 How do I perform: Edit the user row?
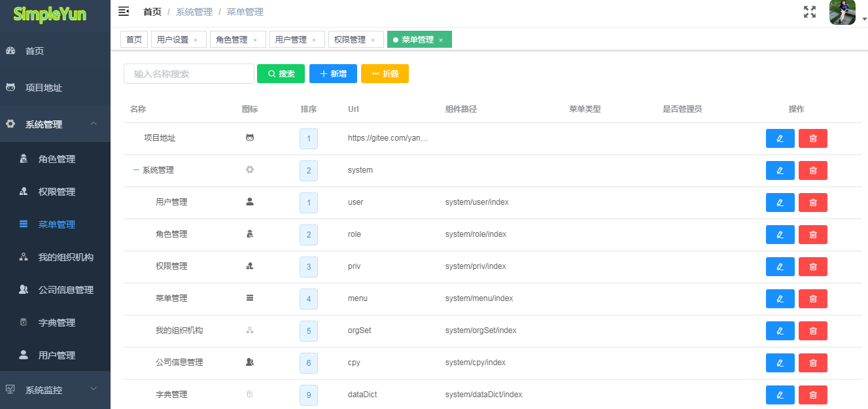point(780,202)
